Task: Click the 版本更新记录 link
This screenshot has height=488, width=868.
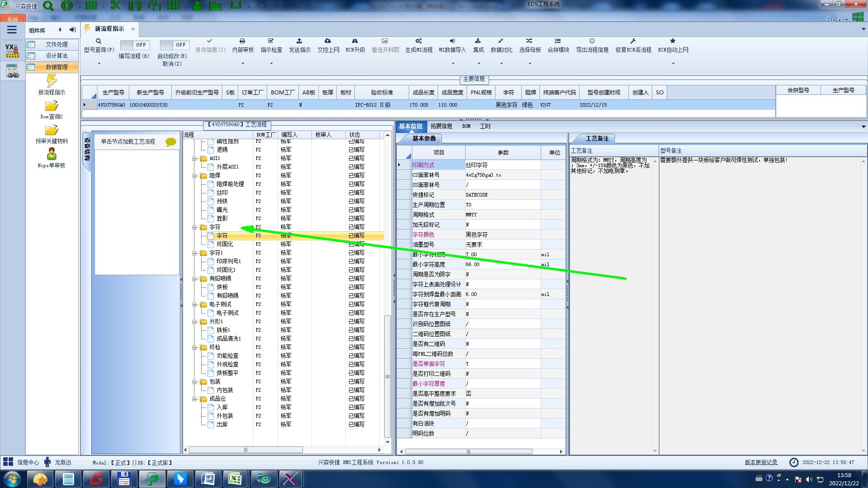Action: (761, 462)
